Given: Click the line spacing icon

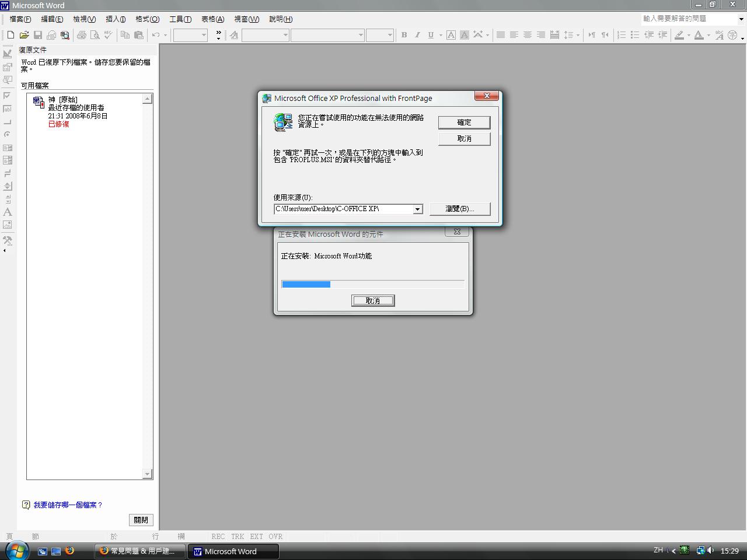Looking at the screenshot, I should click(568, 35).
